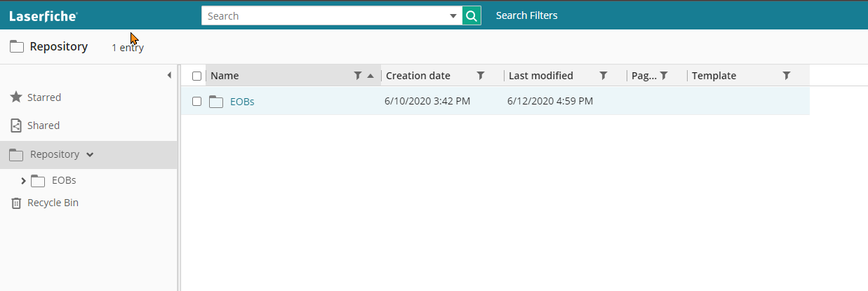Click the Repository folder icon in sidebar
The height and width of the screenshot is (291, 868).
point(16,154)
